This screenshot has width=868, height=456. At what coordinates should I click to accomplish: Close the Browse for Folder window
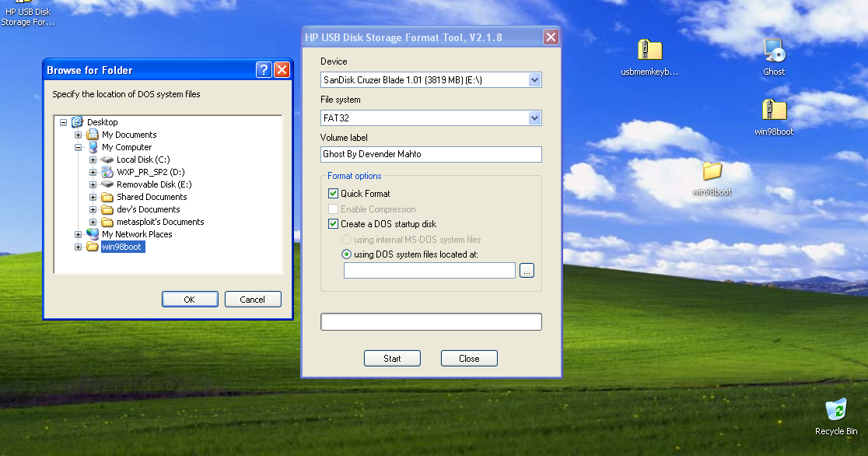(282, 70)
